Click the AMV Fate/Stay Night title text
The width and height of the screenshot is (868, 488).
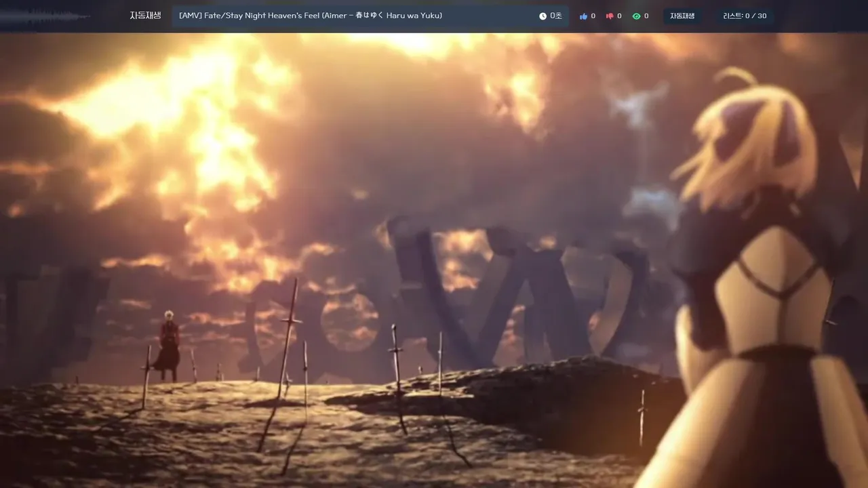[x=311, y=16]
